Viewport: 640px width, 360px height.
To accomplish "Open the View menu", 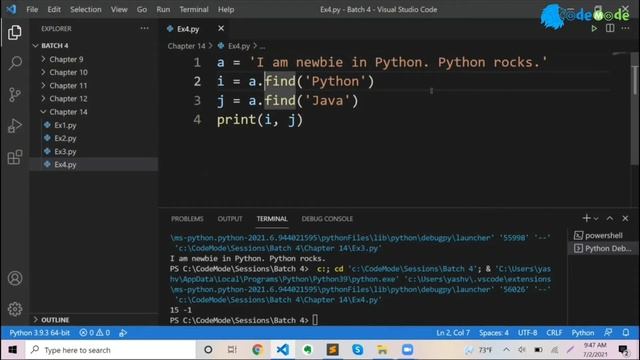I will pos(119,9).
